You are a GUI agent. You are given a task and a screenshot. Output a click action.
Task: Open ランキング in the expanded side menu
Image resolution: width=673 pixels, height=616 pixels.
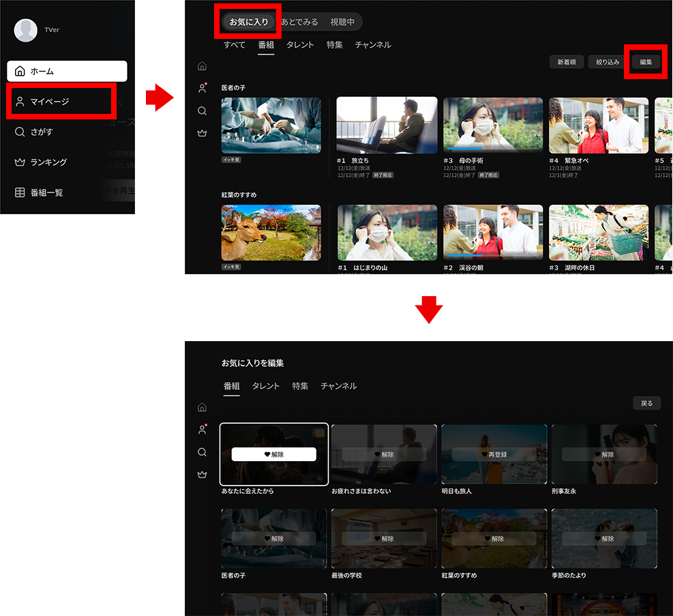[x=41, y=162]
